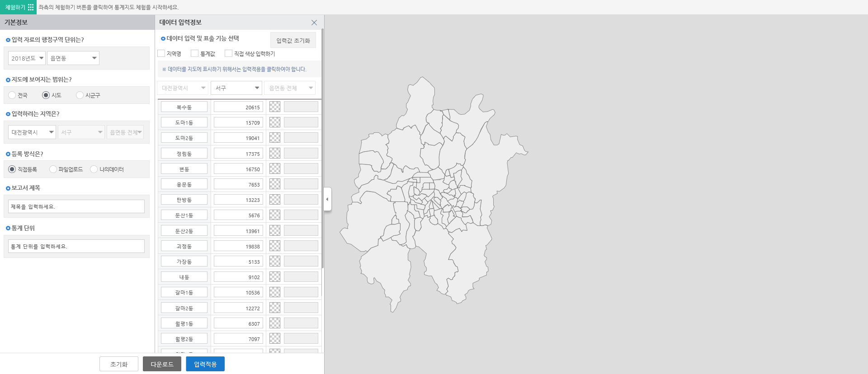Click the 보고서 제목 input field
The height and width of the screenshot is (374, 868).
point(76,206)
